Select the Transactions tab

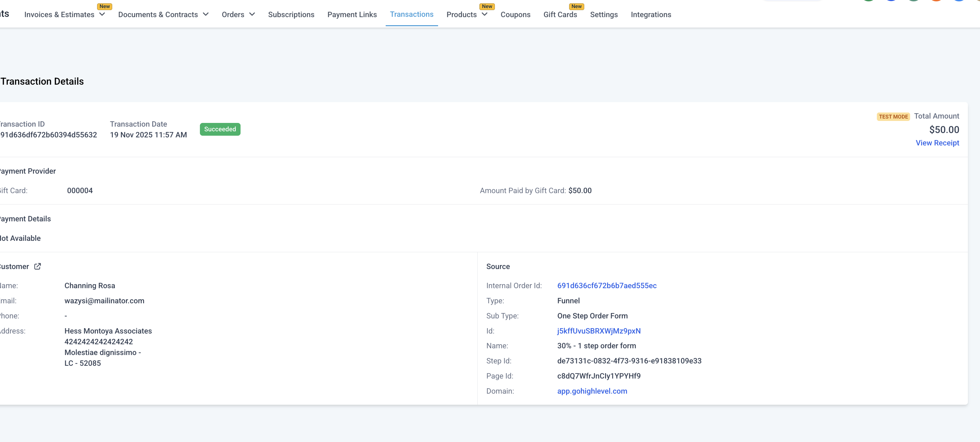[412, 14]
